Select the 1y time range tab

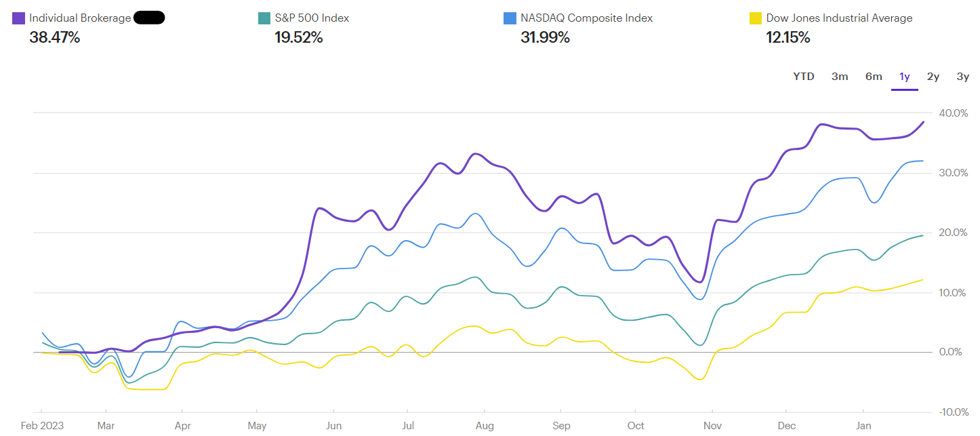904,77
